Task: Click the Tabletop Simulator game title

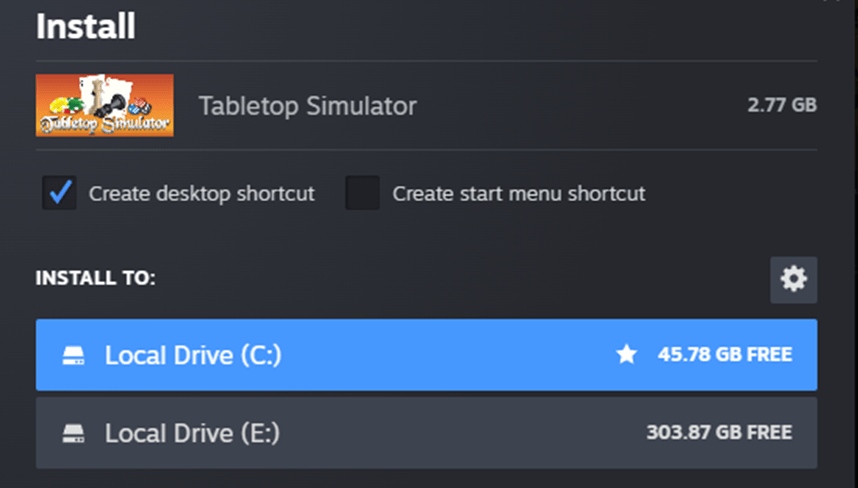Action: pyautogui.click(x=307, y=105)
